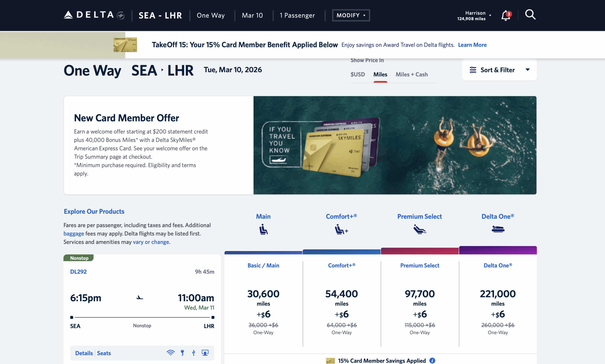Click 1 Passenger in header
The image size is (605, 364).
coord(297,15)
